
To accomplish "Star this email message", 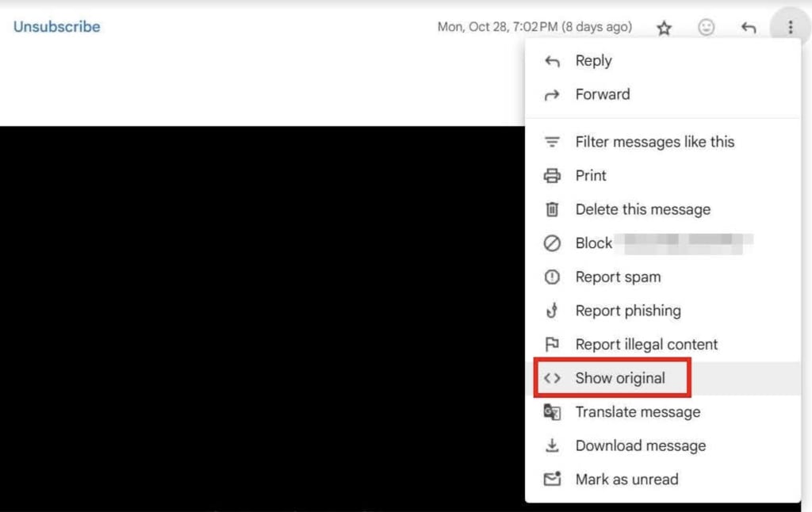I will point(664,27).
